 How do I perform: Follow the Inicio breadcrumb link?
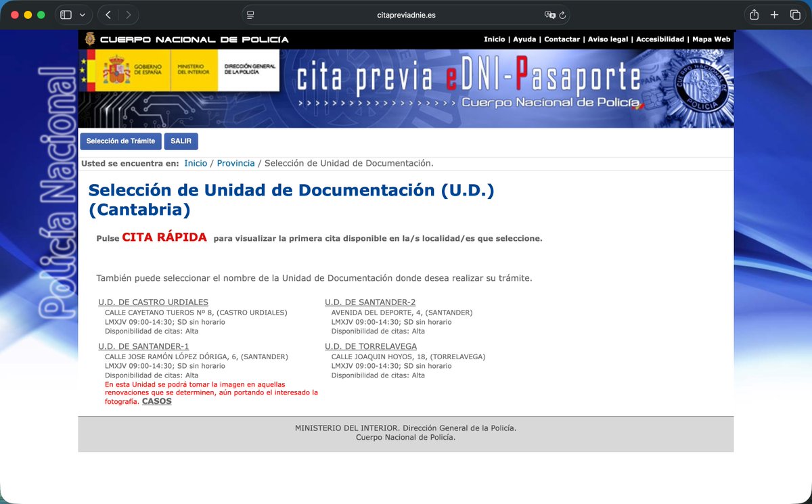pos(196,163)
